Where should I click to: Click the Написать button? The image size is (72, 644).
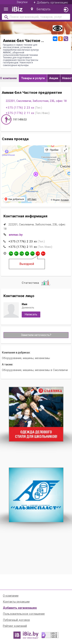(x=31, y=315)
